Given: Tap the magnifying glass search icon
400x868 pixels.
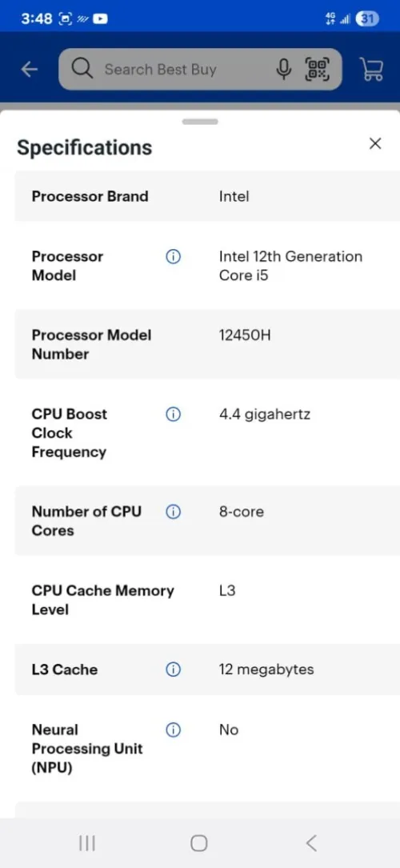Looking at the screenshot, I should click(82, 69).
